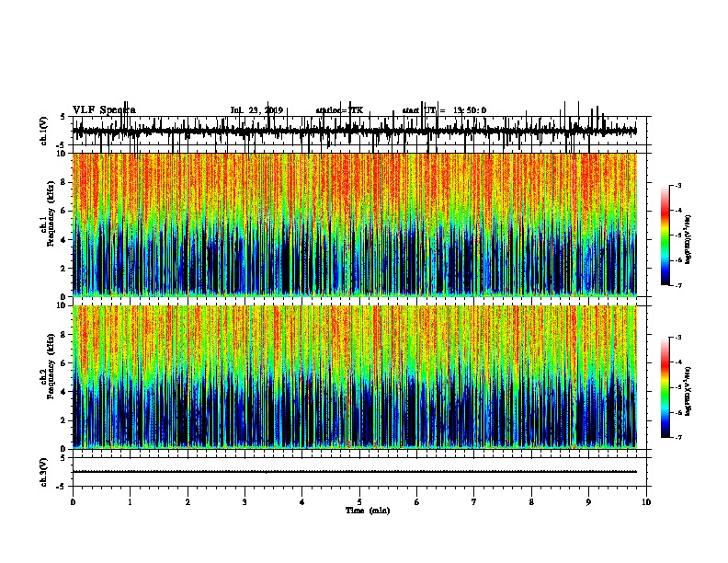Click the ch.2 "Frequency (kHz)" axis label

[x=51, y=366]
